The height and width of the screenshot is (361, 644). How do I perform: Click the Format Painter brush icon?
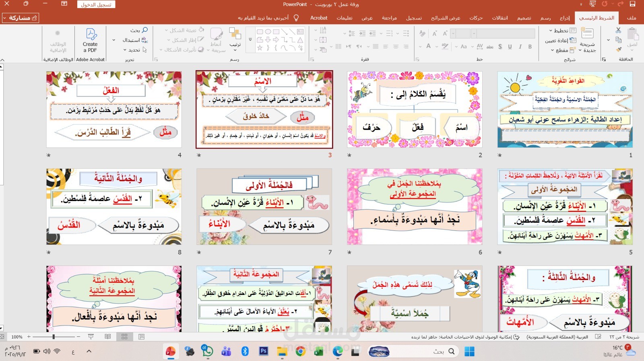[619, 49]
